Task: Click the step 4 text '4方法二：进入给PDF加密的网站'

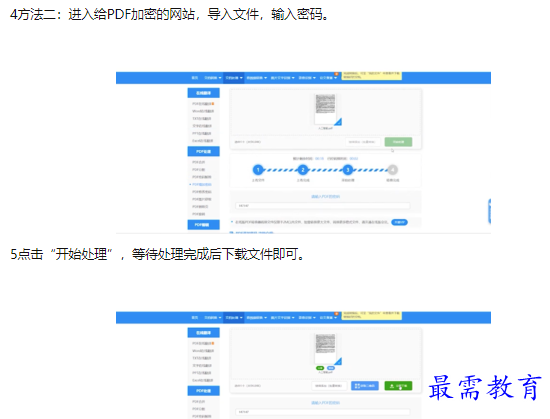Action: [102, 15]
